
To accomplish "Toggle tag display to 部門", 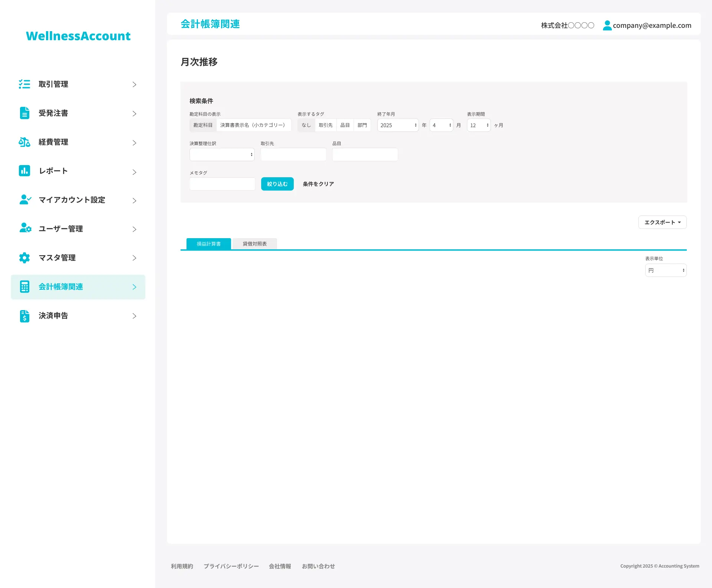I will click(362, 125).
